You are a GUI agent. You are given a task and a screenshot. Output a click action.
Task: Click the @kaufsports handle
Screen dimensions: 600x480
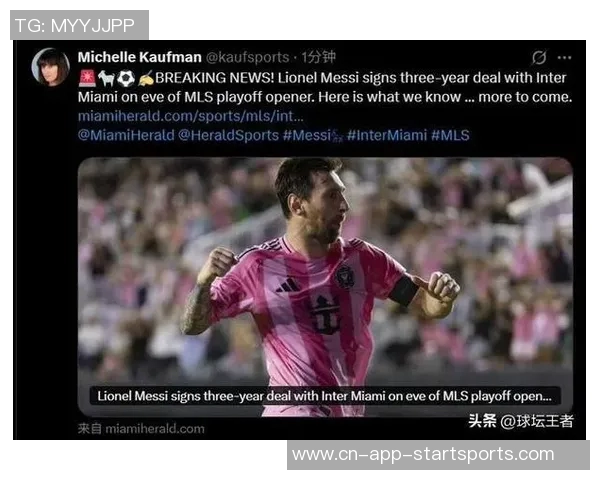point(248,57)
